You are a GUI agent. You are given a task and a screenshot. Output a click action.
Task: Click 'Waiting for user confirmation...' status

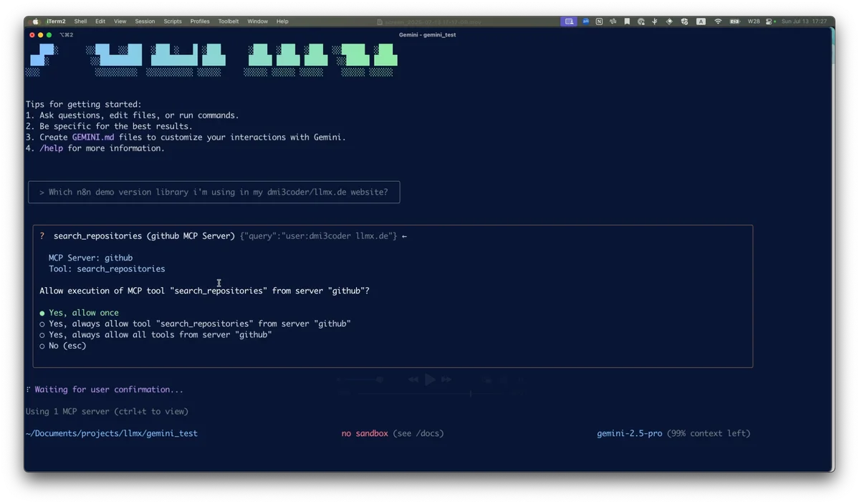[109, 389]
